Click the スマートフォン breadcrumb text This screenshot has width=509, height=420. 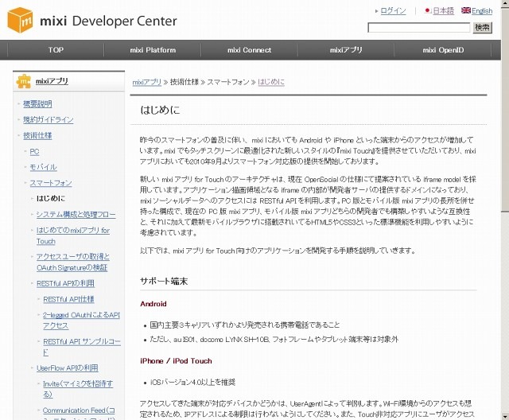(x=228, y=82)
